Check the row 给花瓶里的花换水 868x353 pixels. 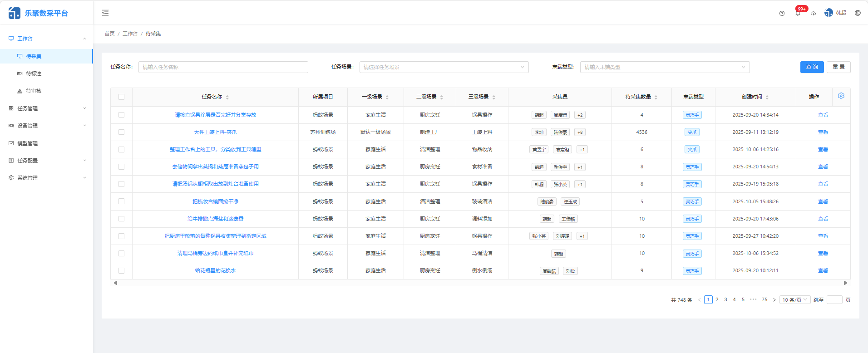point(121,270)
